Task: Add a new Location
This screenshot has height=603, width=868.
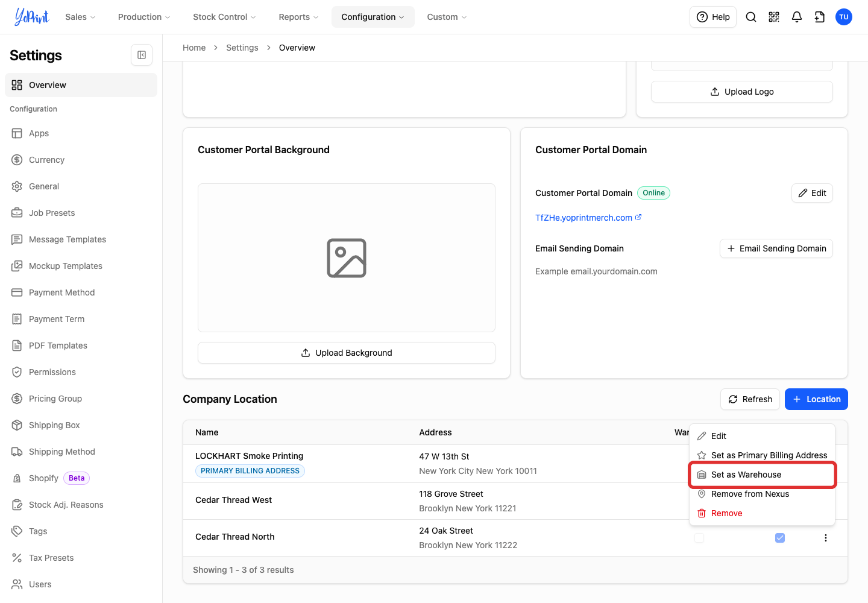Action: tap(816, 399)
